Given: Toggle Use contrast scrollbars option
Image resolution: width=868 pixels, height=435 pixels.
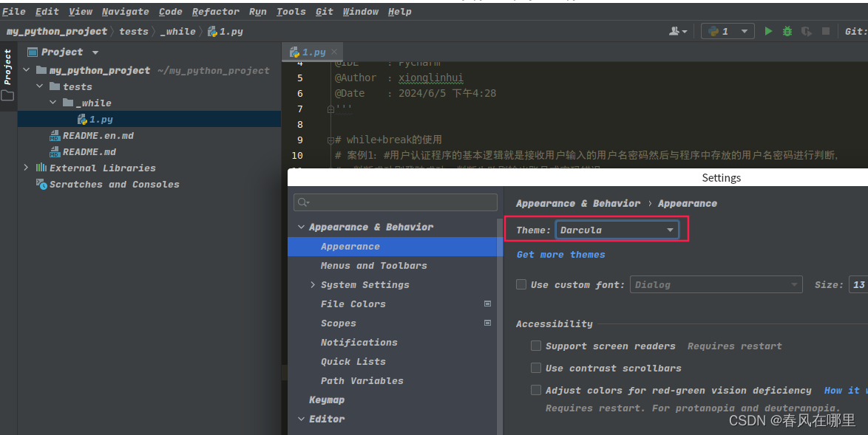Looking at the screenshot, I should tap(535, 368).
